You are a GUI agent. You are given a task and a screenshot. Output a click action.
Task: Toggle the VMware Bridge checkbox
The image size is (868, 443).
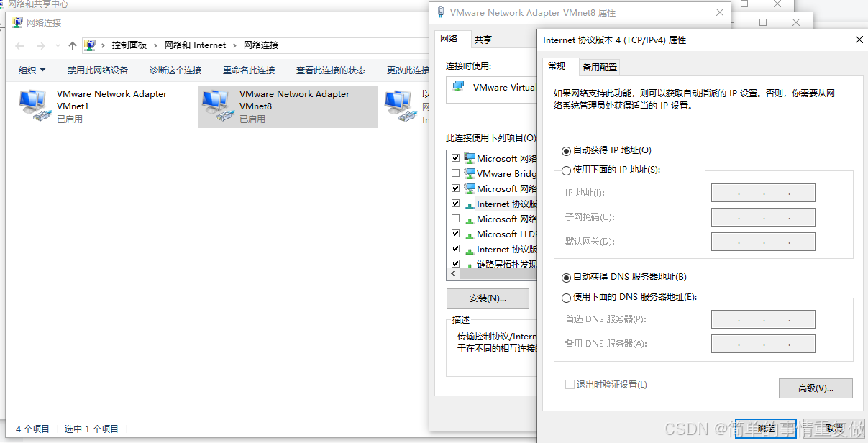tap(455, 173)
